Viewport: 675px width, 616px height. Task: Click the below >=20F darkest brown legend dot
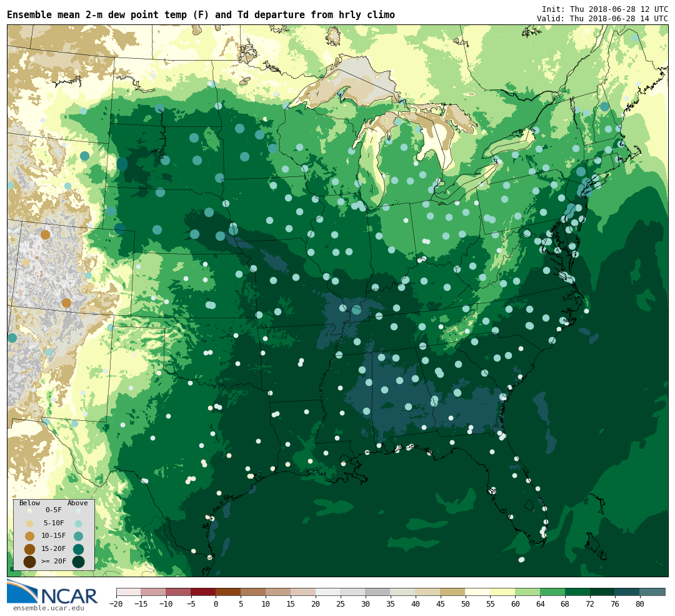30,562
